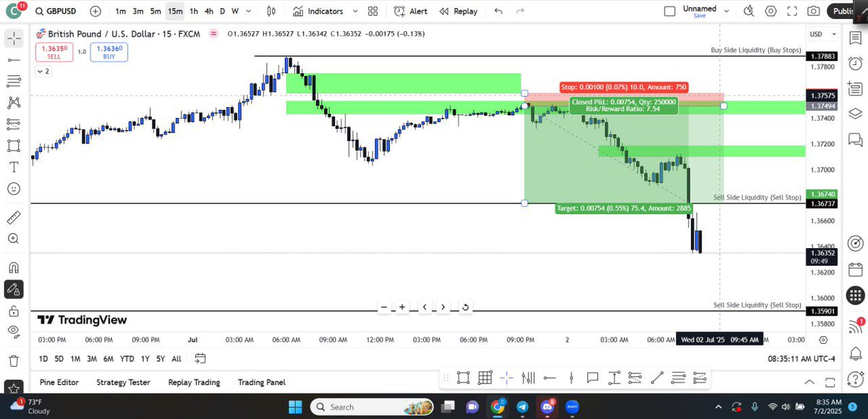
Task: Select the 15m timeframe
Action: click(175, 12)
